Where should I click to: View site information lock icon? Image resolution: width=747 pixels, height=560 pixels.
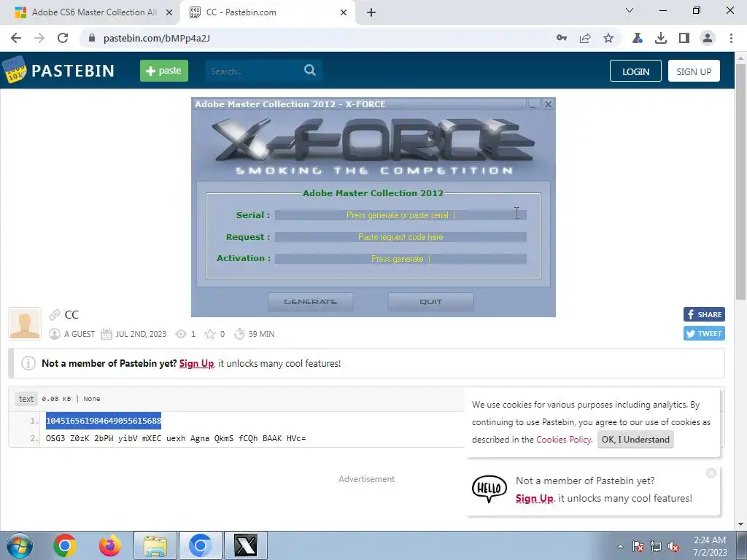[x=92, y=38]
